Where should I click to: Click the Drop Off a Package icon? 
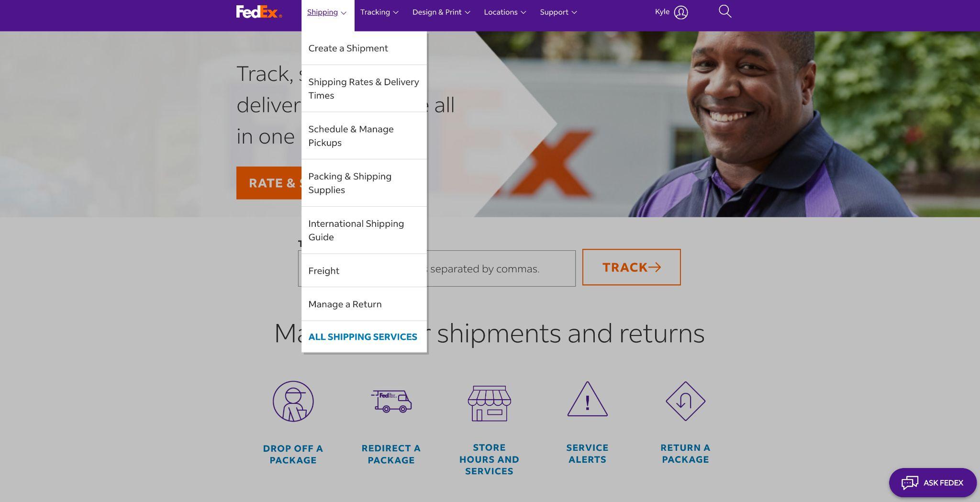pos(293,401)
